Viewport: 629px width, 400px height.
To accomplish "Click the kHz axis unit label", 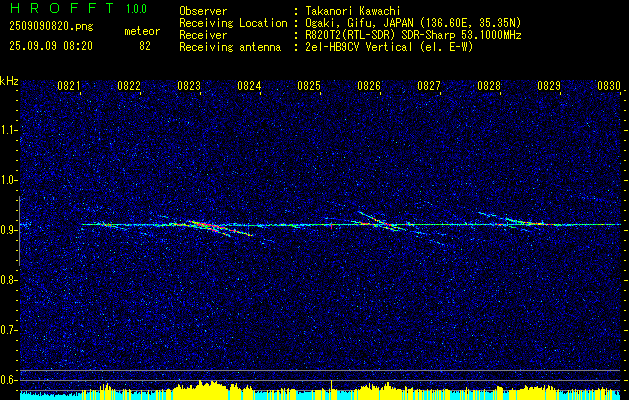I will 9,81.
